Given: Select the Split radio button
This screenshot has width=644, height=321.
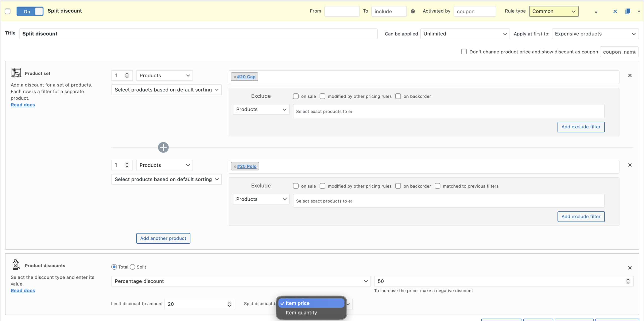Looking at the screenshot, I should click(x=133, y=267).
